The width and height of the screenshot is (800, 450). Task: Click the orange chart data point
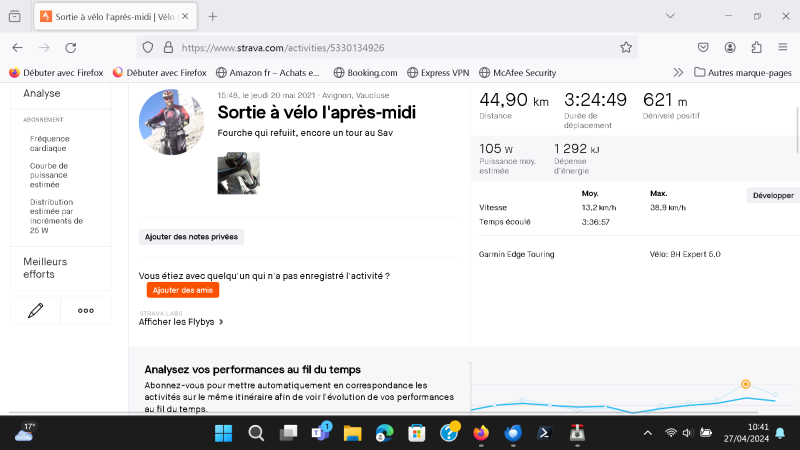click(745, 384)
